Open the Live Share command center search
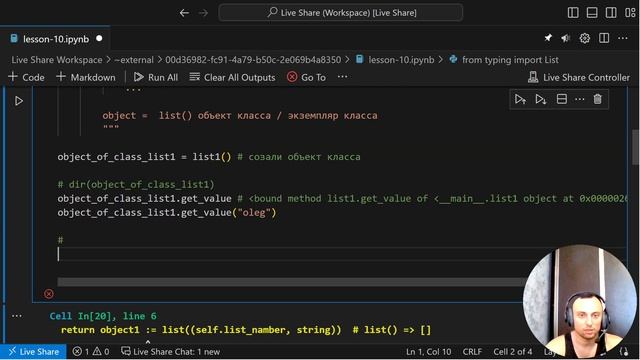Image resolution: width=640 pixels, height=360 pixels. [x=341, y=13]
